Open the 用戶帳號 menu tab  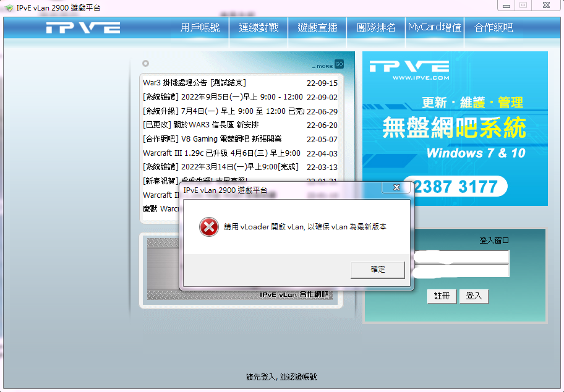point(200,28)
